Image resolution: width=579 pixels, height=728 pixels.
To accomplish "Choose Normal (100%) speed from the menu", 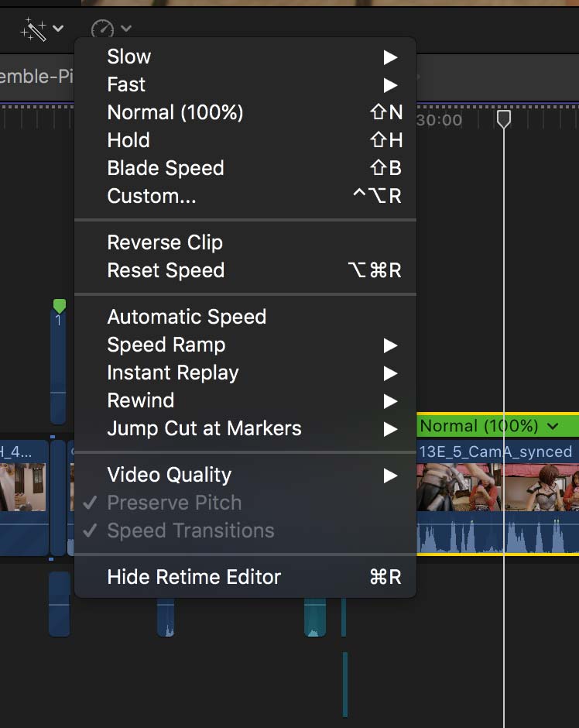I will pyautogui.click(x=245, y=113).
